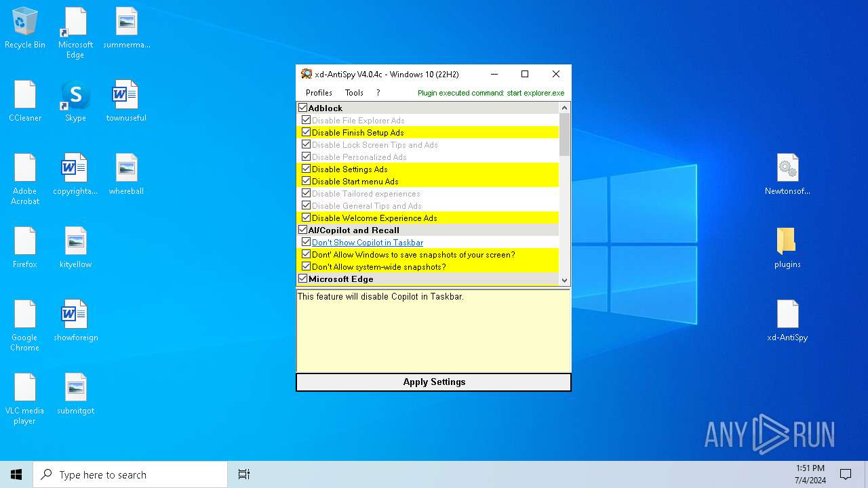Uncheck the Adblock group checkbox
Viewport: 868px width, 488px height.
pyautogui.click(x=303, y=108)
